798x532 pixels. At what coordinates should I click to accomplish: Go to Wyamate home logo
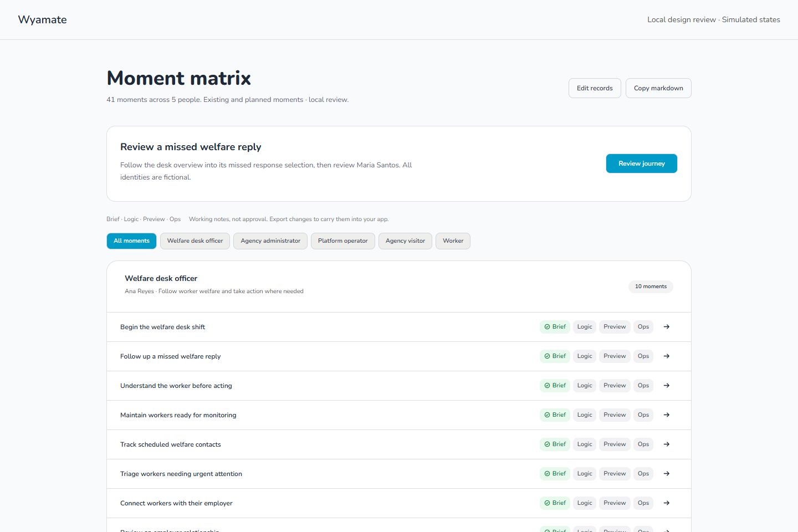[43, 19]
